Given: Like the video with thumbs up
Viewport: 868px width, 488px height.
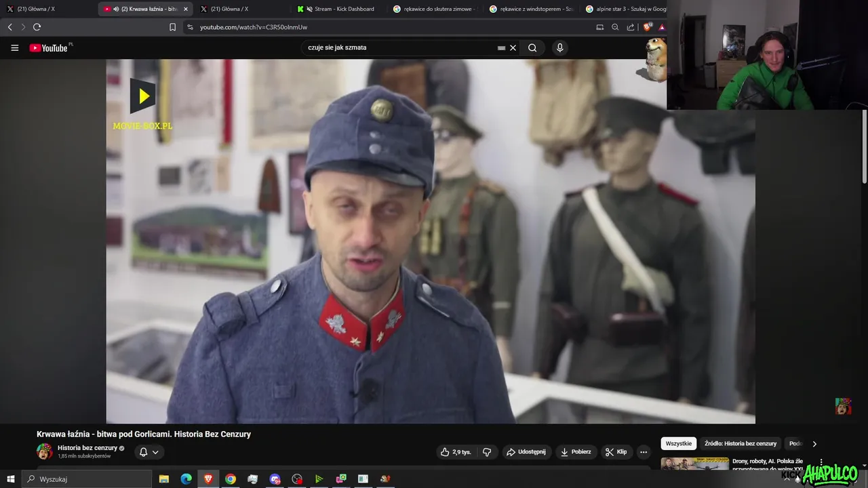Looking at the screenshot, I should [x=456, y=452].
